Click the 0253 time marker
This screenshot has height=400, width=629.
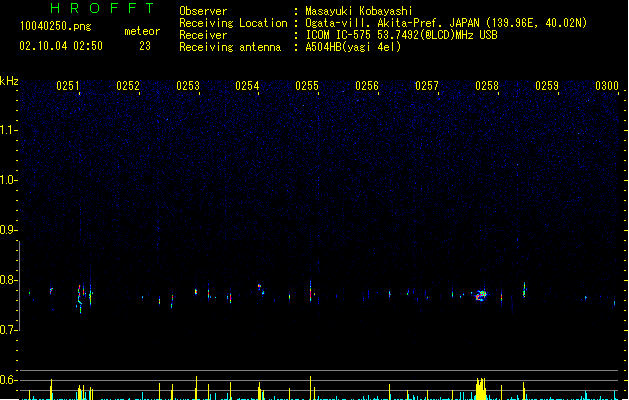point(188,86)
